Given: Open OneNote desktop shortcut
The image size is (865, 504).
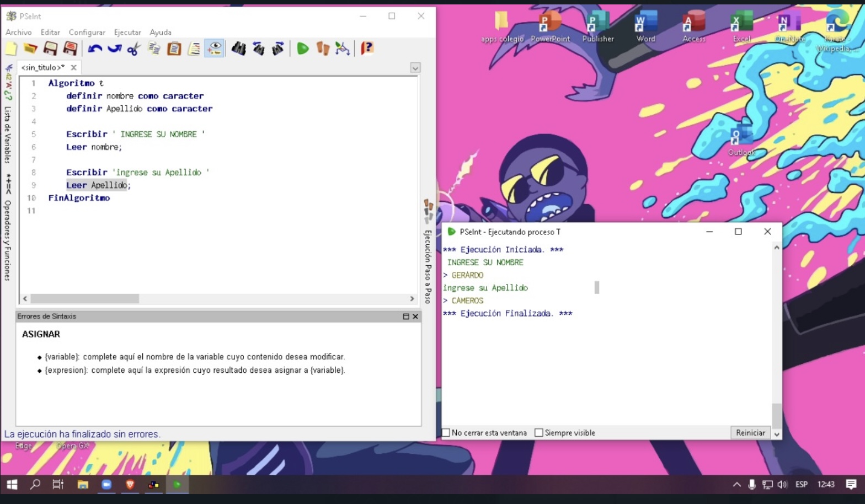Looking at the screenshot, I should (x=789, y=28).
